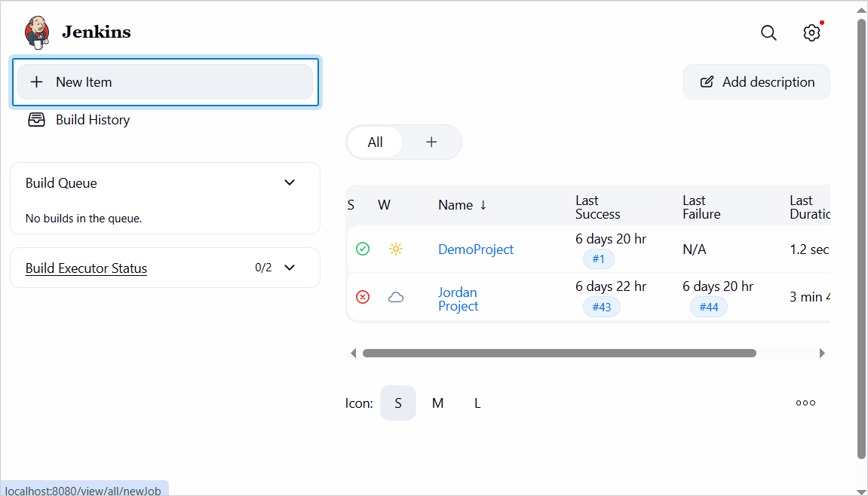This screenshot has height=496, width=868.
Task: Click the "1.2 sec" duration cell
Action: click(809, 250)
